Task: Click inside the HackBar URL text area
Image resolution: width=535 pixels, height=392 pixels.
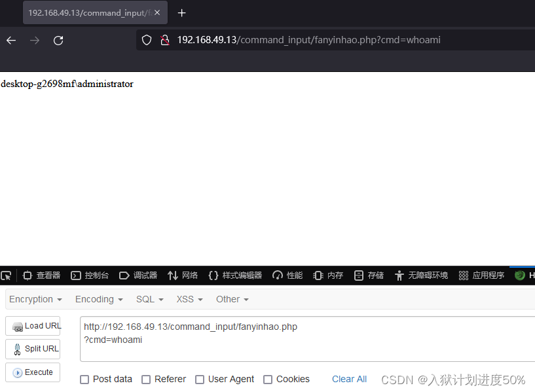Action: (x=307, y=339)
